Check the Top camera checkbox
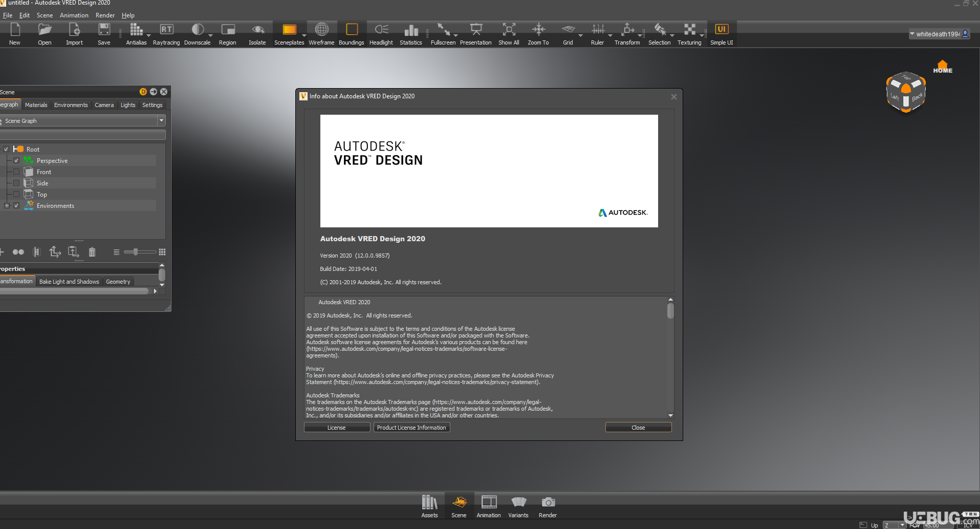The image size is (980, 529). point(16,194)
